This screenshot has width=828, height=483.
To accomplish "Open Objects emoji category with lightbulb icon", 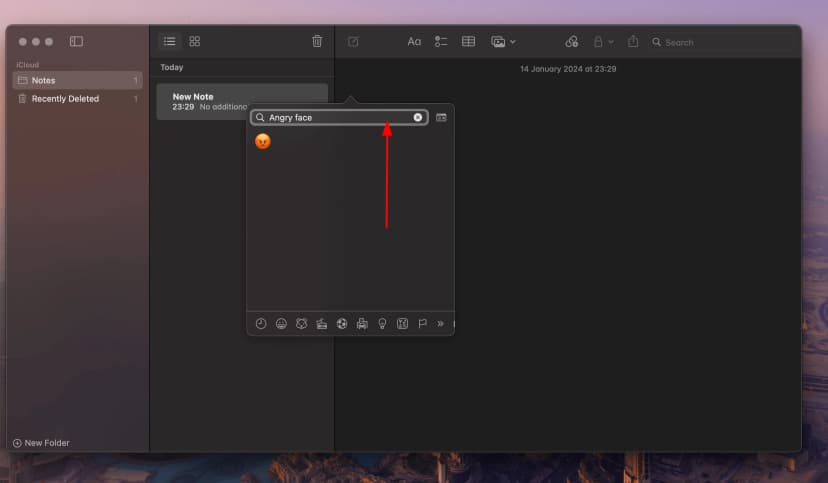I will pos(382,324).
